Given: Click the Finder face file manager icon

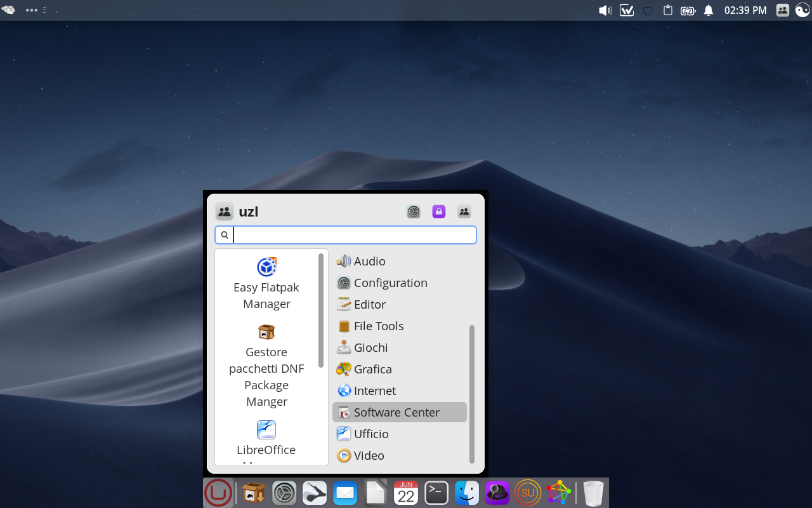Looking at the screenshot, I should (467, 493).
